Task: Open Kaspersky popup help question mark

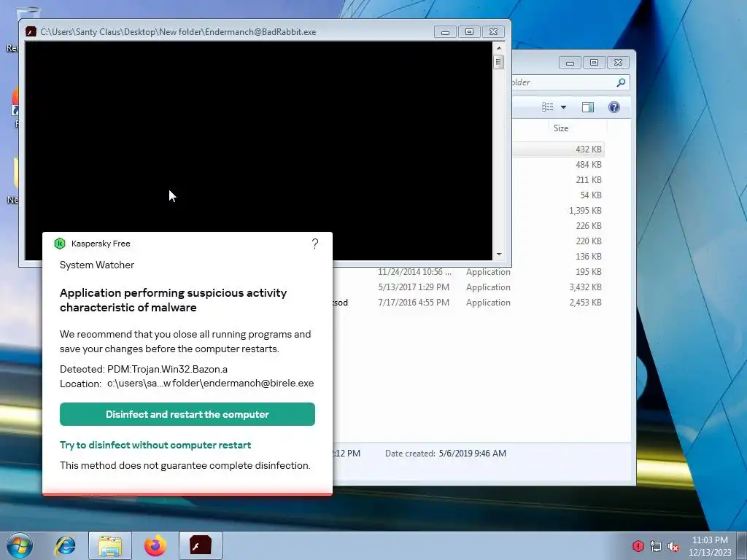Action: [315, 244]
